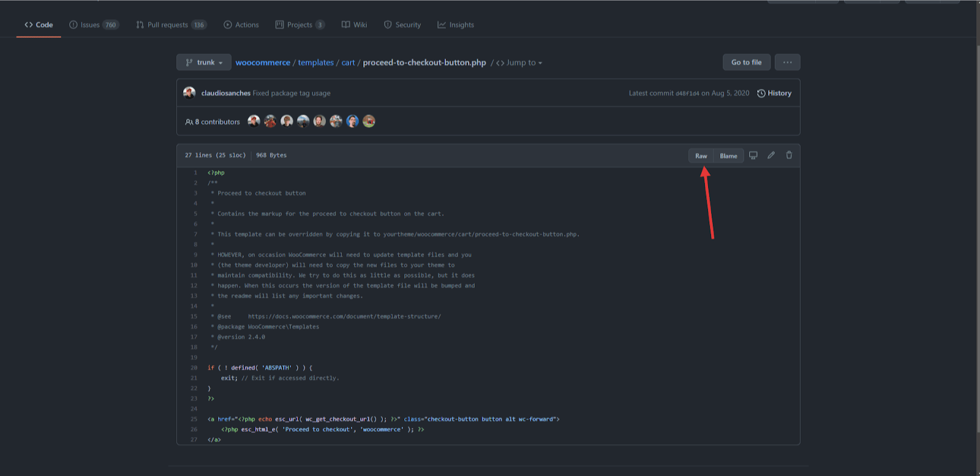Open the second contributor avatar

270,121
